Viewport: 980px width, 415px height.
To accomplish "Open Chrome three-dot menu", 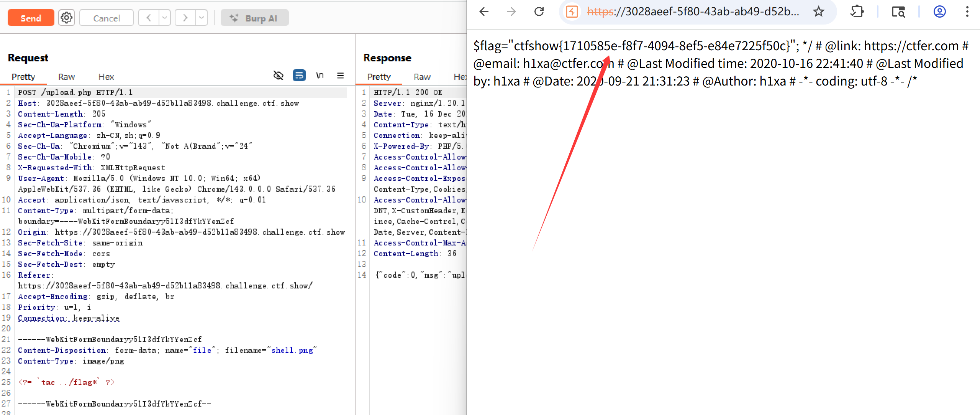I will click(x=967, y=12).
